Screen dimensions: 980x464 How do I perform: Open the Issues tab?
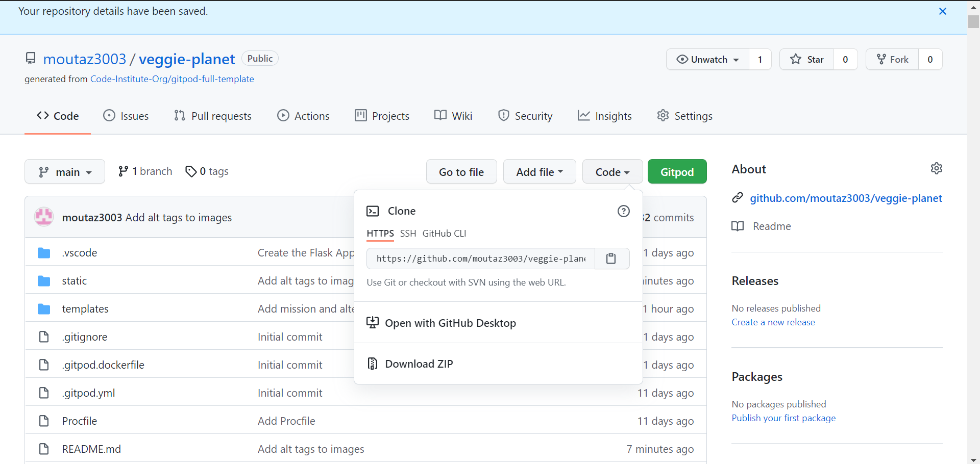point(126,116)
